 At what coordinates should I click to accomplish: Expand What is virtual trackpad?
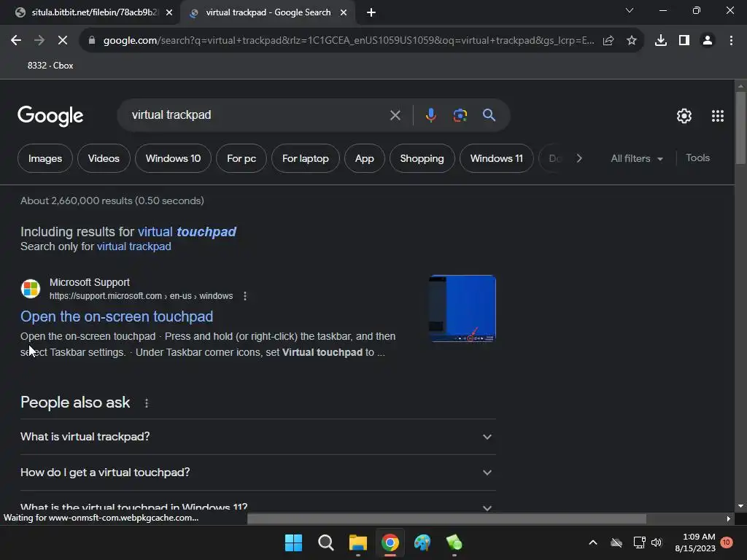point(258,437)
